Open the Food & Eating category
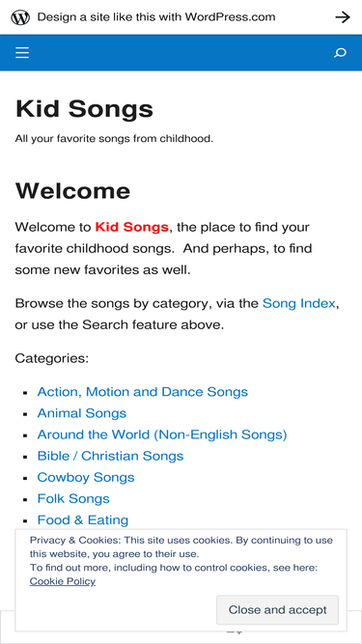 (83, 520)
